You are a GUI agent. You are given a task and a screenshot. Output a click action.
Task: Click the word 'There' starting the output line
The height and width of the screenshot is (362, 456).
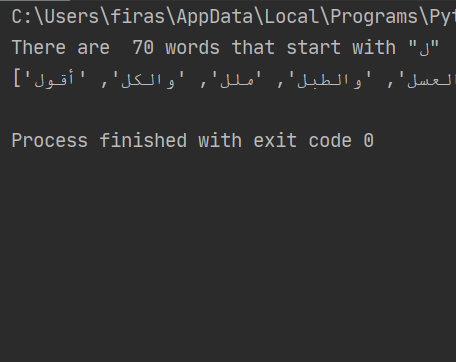point(39,48)
